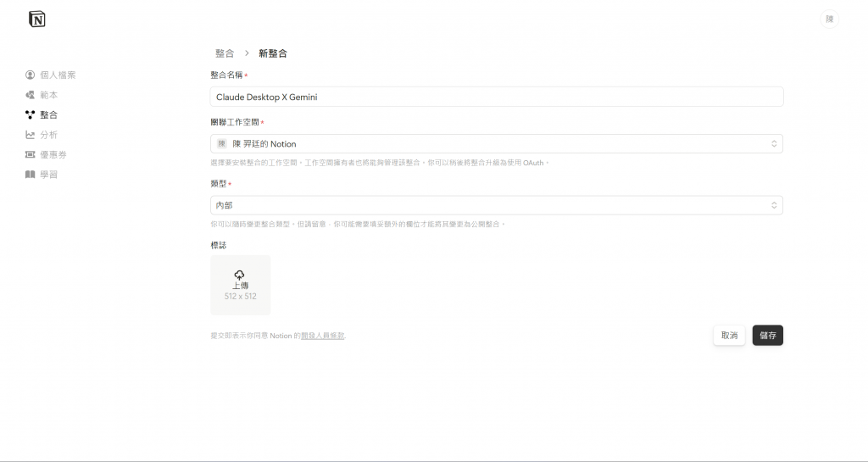Open the 陳 user avatar menu
868x462 pixels.
(829, 19)
